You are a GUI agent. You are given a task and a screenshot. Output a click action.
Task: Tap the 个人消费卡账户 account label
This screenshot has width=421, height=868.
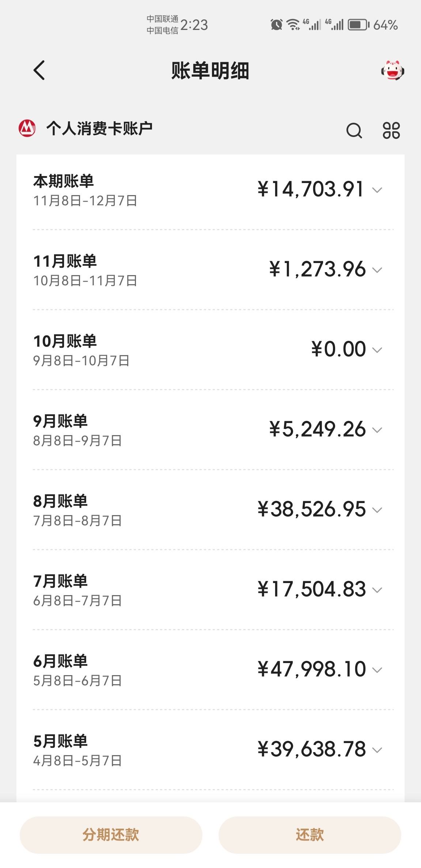[x=99, y=129]
